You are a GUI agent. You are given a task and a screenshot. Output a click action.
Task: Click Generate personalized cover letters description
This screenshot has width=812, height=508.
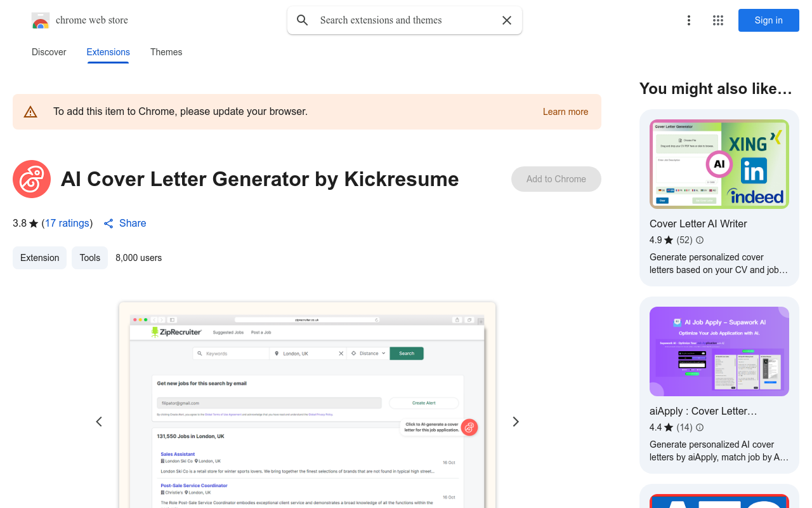click(x=719, y=264)
